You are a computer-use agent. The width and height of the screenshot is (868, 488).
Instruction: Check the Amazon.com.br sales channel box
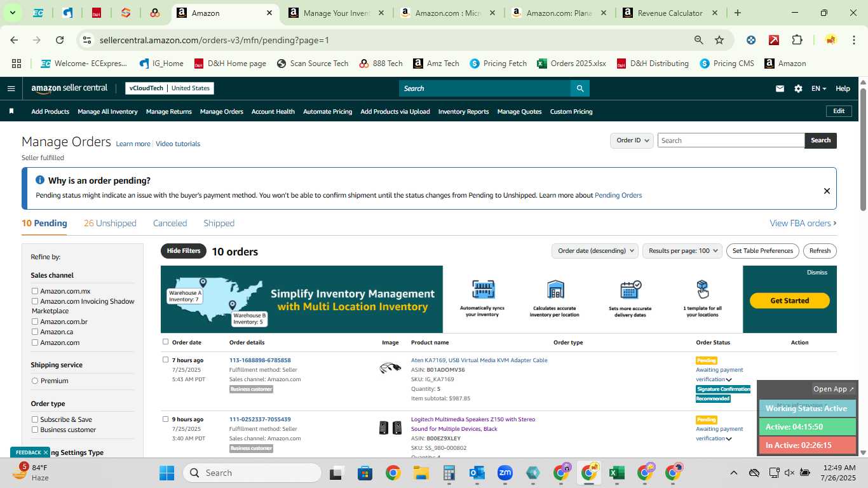coord(36,322)
